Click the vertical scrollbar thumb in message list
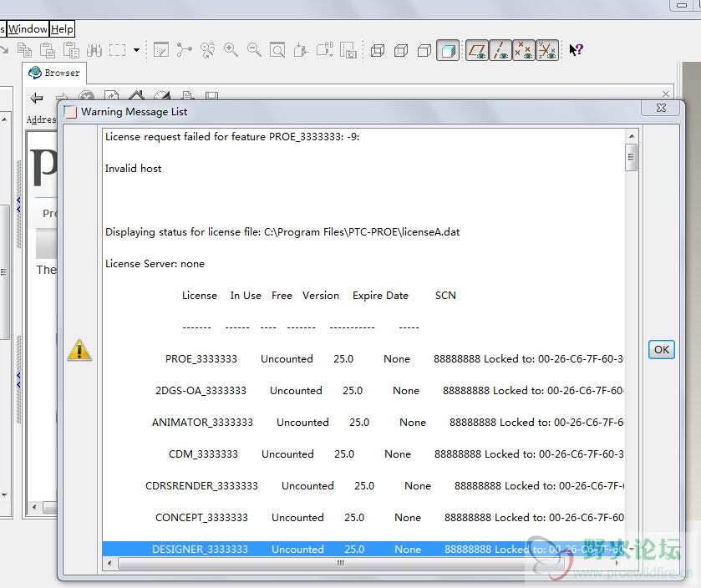 point(632,157)
